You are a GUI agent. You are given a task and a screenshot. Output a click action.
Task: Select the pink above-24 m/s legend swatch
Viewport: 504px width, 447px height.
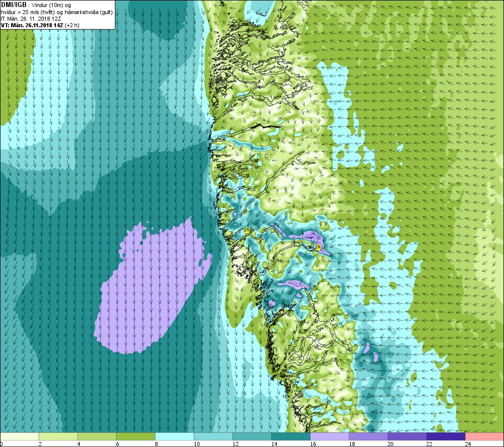point(485,436)
